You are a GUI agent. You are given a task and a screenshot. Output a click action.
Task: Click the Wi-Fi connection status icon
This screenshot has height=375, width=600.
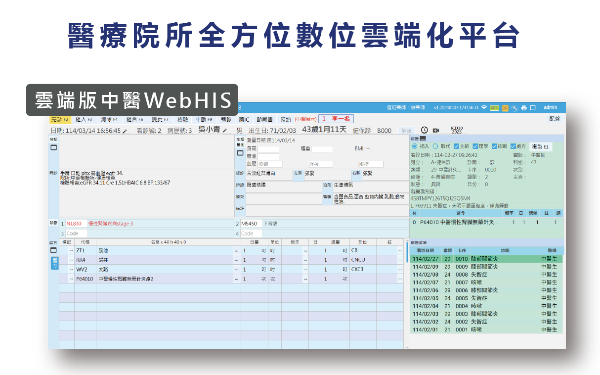click(484, 108)
